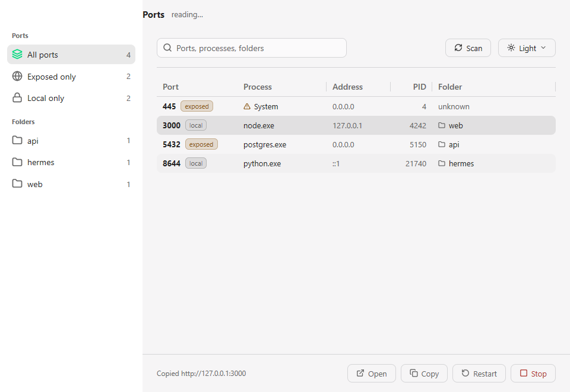Click the postgres.exe process name
Screen dimensions: 570x392
pyautogui.click(x=265, y=145)
